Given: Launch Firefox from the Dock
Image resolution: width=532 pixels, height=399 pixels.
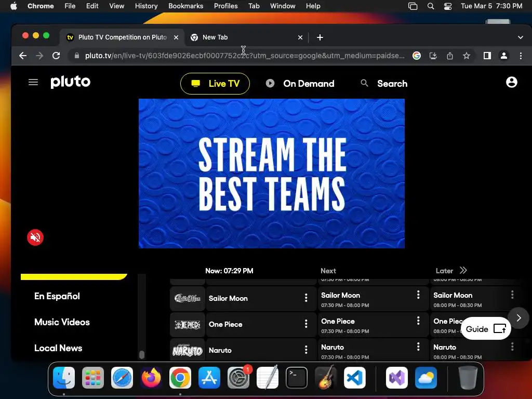Looking at the screenshot, I should click(x=151, y=378).
